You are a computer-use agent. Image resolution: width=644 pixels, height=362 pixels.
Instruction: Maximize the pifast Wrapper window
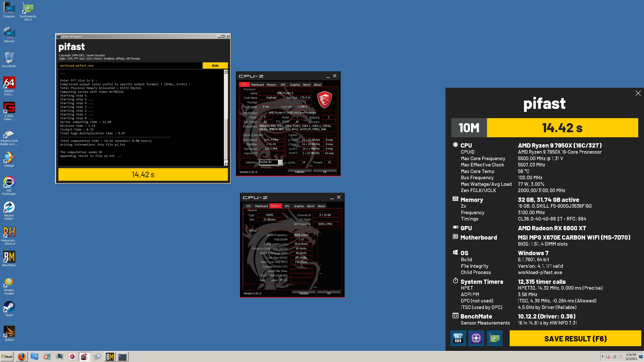point(223,36)
